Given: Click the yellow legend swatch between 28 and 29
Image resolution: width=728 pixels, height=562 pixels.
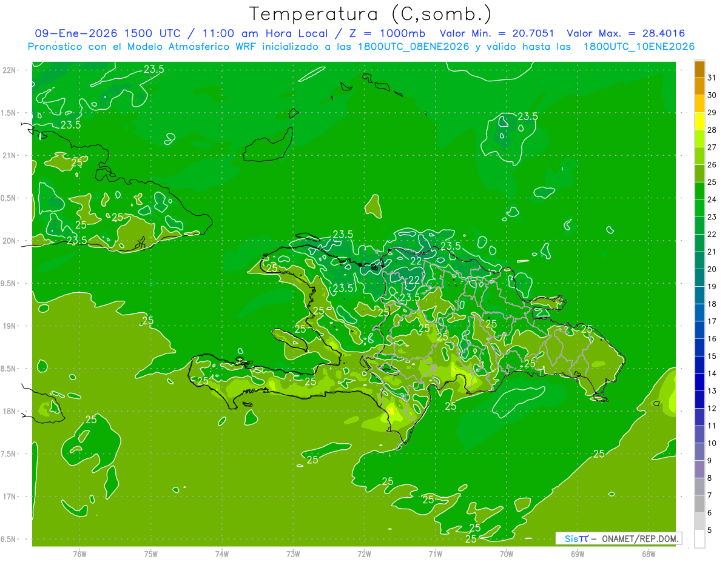Looking at the screenshot, I should click(699, 121).
